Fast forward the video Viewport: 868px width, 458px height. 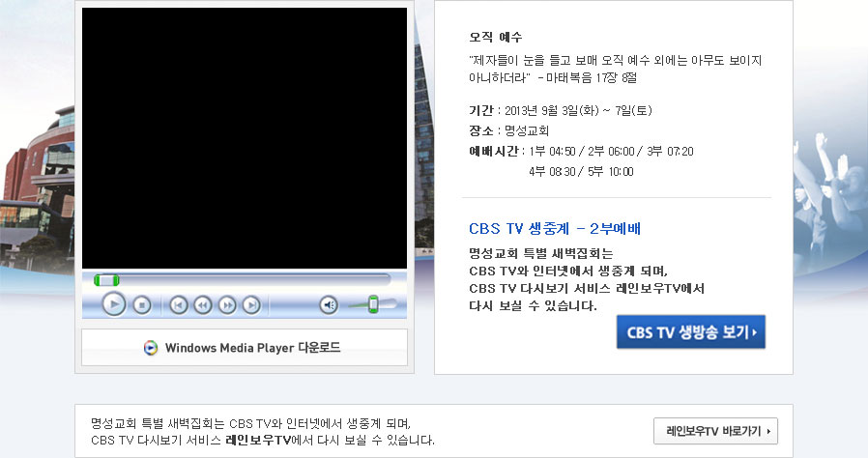coord(227,305)
